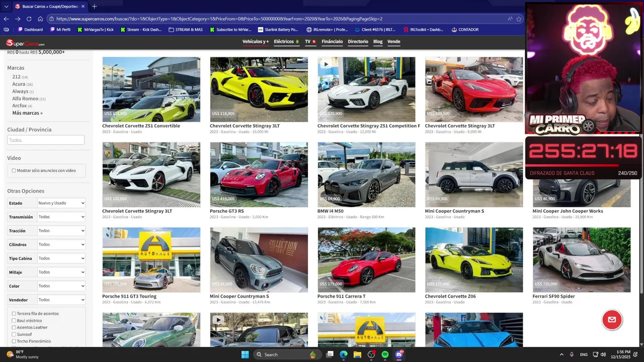
Task: Expand Más marcas list
Action: [27, 113]
